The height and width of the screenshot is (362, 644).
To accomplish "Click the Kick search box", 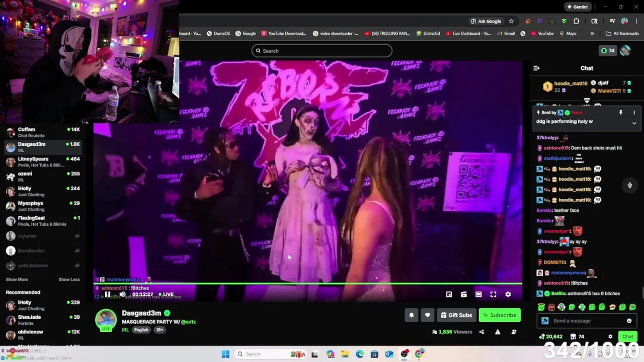I will click(322, 51).
